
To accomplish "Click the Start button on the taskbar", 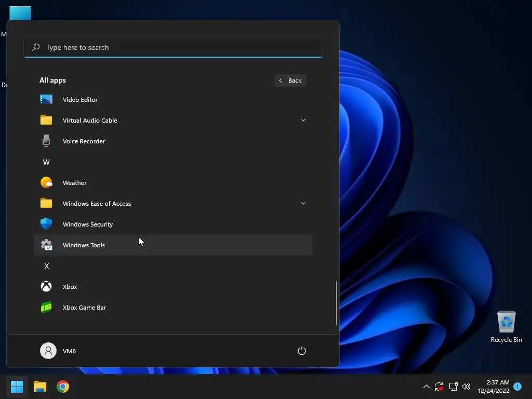I will tap(17, 387).
